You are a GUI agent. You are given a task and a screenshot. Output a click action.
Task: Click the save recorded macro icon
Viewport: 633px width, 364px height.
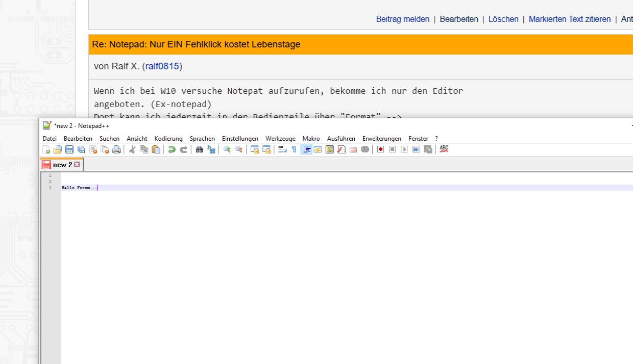click(x=427, y=149)
